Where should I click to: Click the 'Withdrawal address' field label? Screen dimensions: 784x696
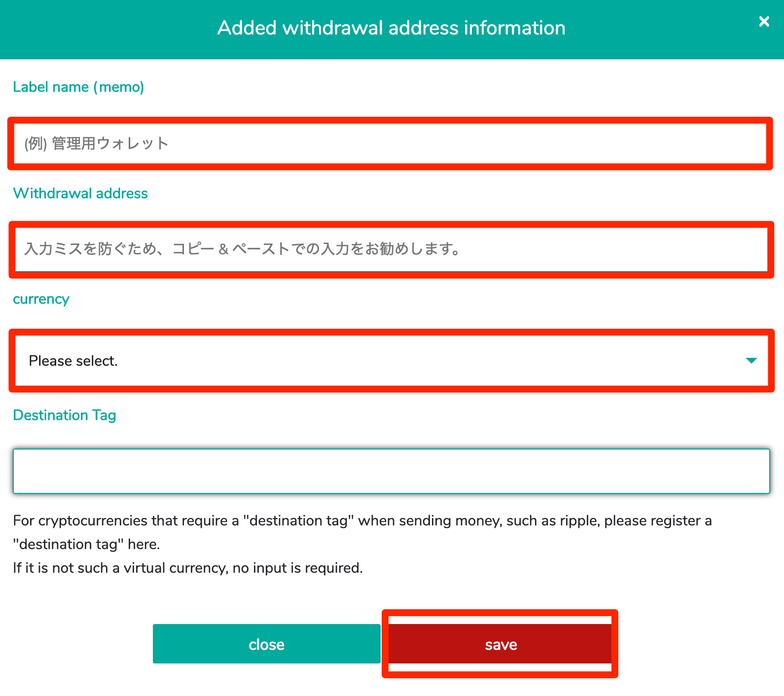point(80,193)
